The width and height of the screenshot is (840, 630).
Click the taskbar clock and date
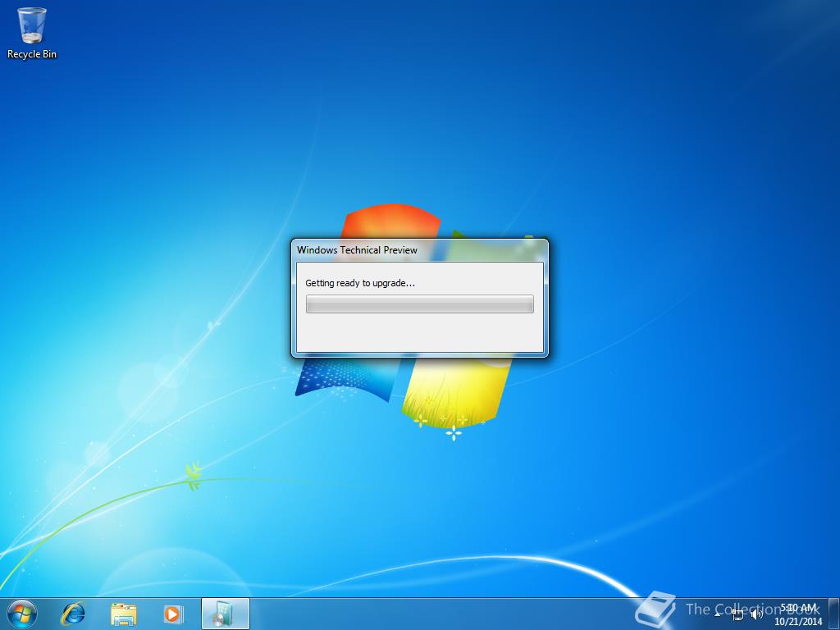point(798,614)
